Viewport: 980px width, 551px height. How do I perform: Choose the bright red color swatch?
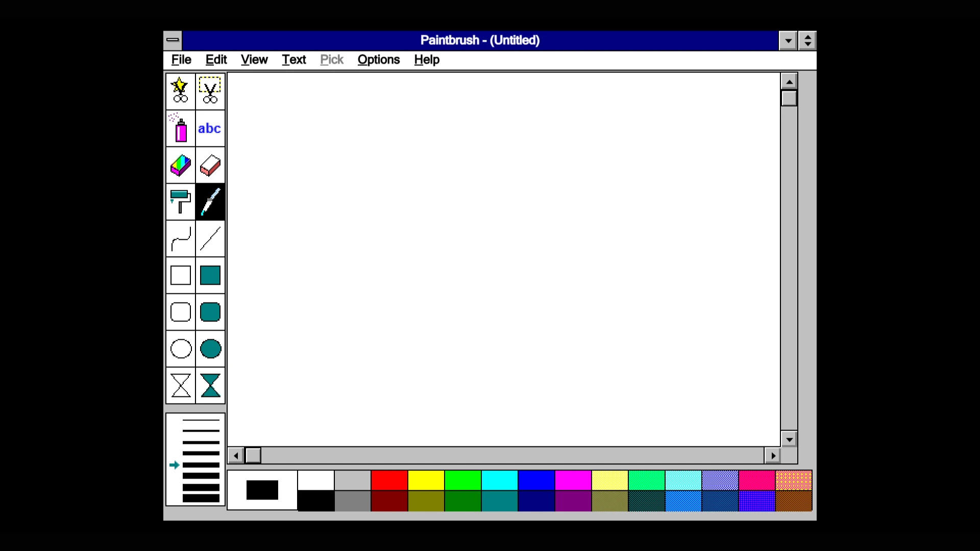[389, 481]
